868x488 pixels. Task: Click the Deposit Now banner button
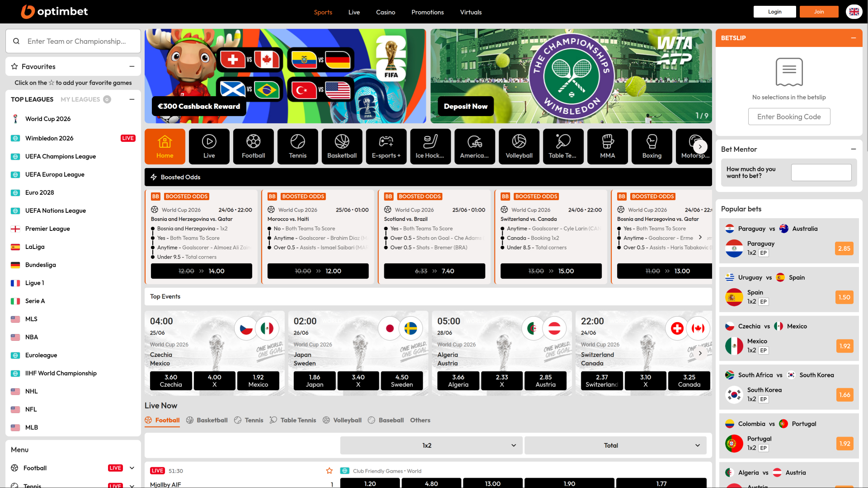pyautogui.click(x=465, y=107)
